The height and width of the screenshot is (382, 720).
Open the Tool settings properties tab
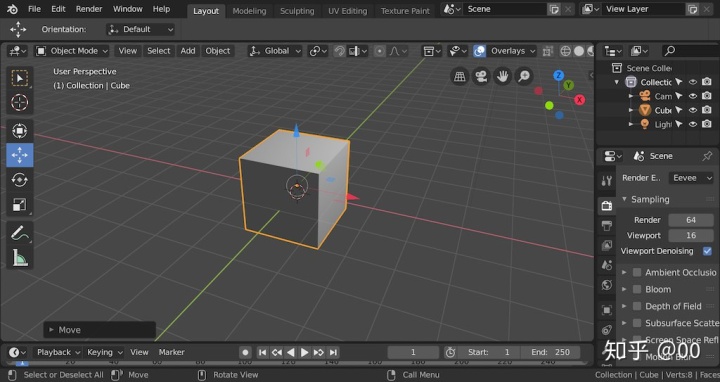coord(607,181)
